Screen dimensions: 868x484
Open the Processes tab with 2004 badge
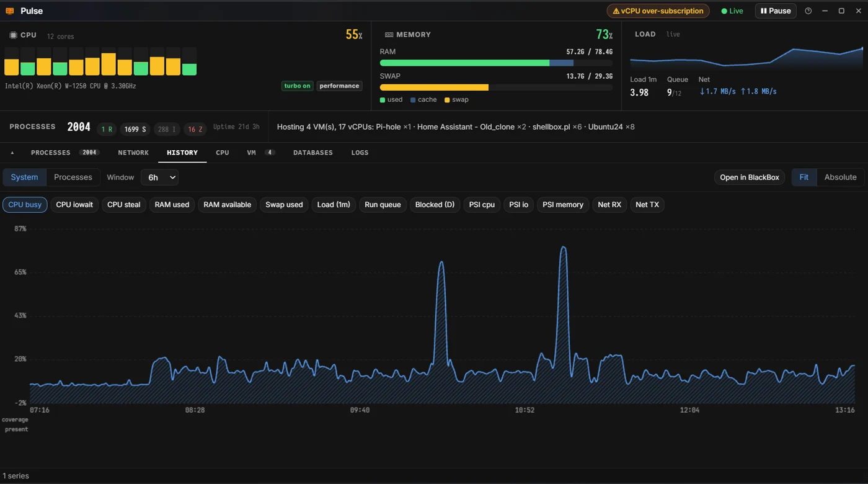65,153
